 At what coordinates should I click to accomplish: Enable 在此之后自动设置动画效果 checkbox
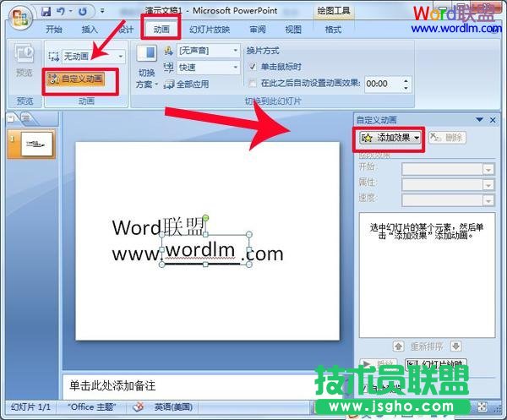(253, 83)
